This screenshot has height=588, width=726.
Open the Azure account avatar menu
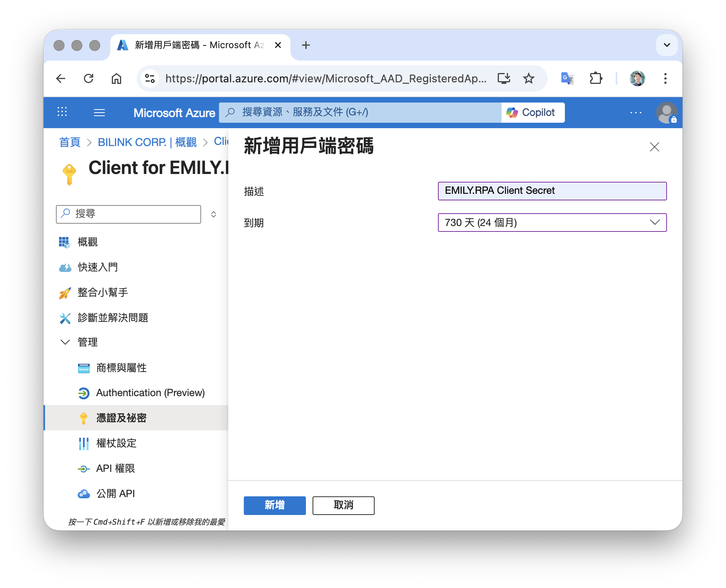(666, 113)
